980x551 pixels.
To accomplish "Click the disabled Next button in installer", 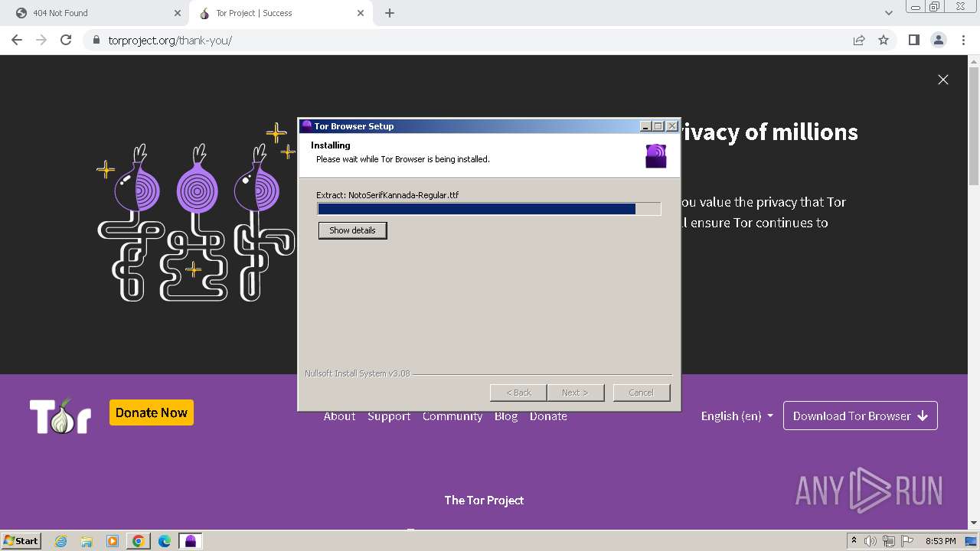I will [x=575, y=393].
